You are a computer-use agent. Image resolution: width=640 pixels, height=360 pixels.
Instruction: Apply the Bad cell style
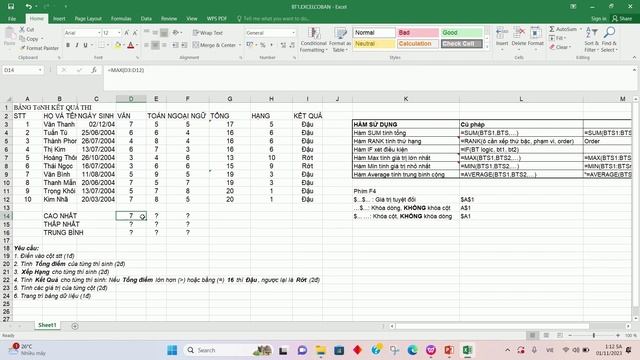pyautogui.click(x=418, y=32)
